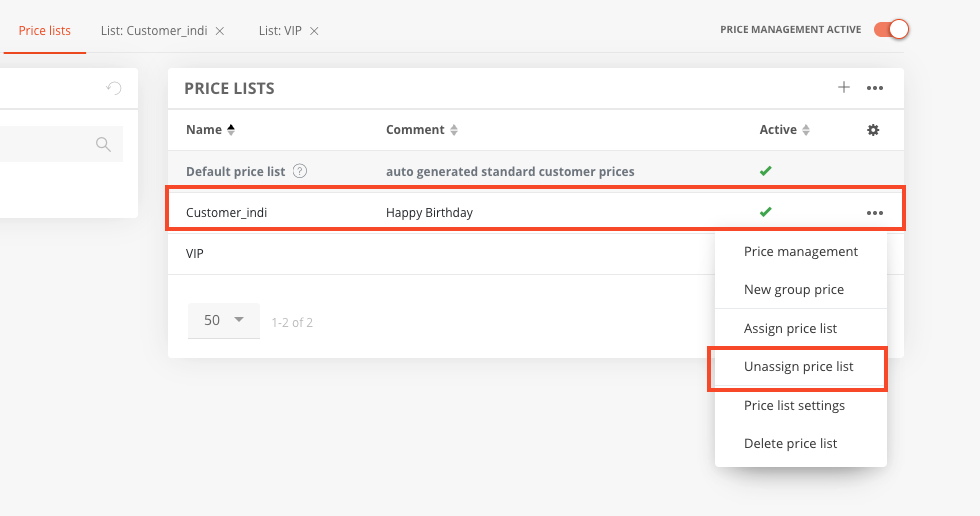Screen dimensions: 980x516
Task: Sort the table by Active column
Action: (x=784, y=130)
